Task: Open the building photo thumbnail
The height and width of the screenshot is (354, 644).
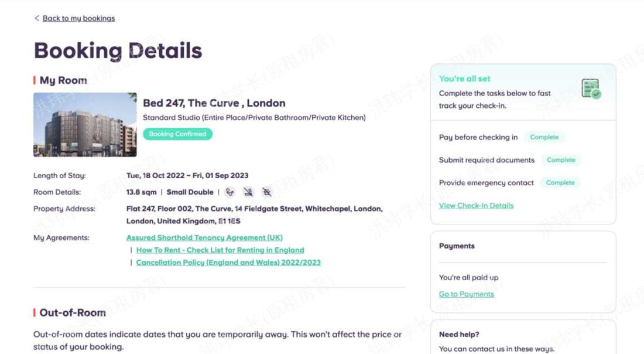Action: 85,124
